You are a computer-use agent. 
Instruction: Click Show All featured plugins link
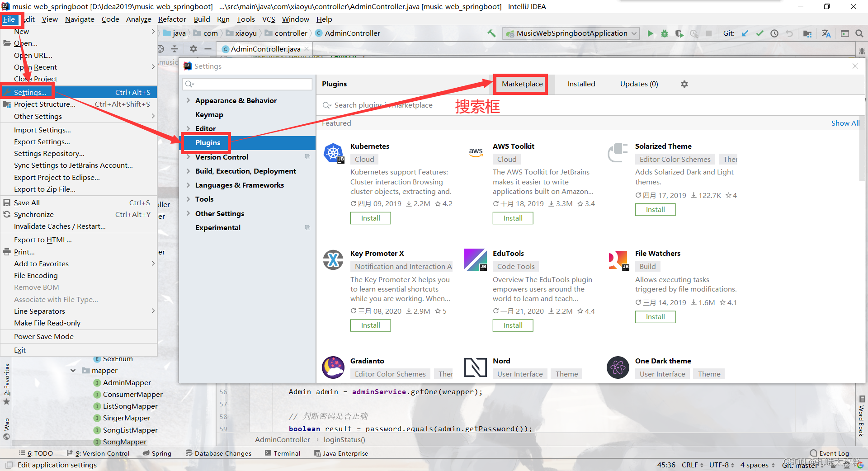click(845, 123)
